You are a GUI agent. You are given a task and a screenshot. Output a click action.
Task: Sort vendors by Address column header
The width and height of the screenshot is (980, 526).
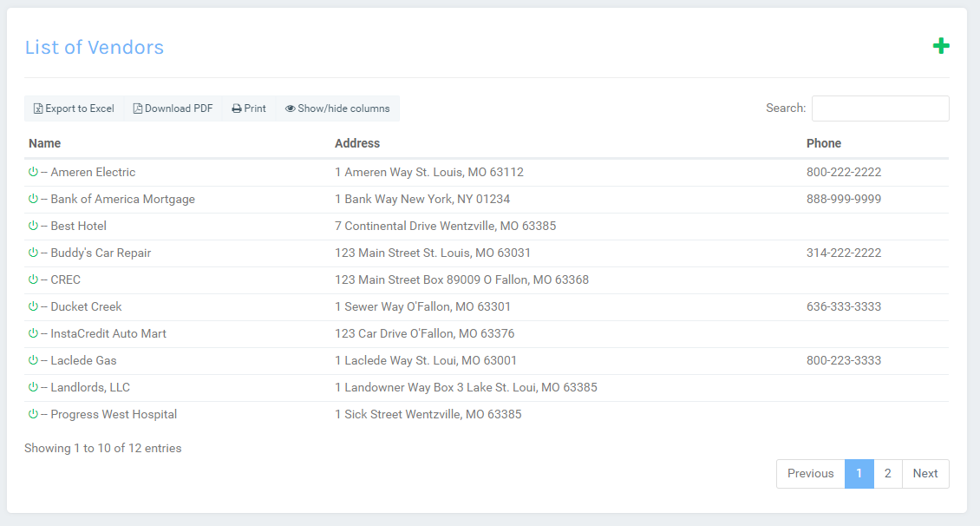pyautogui.click(x=357, y=143)
